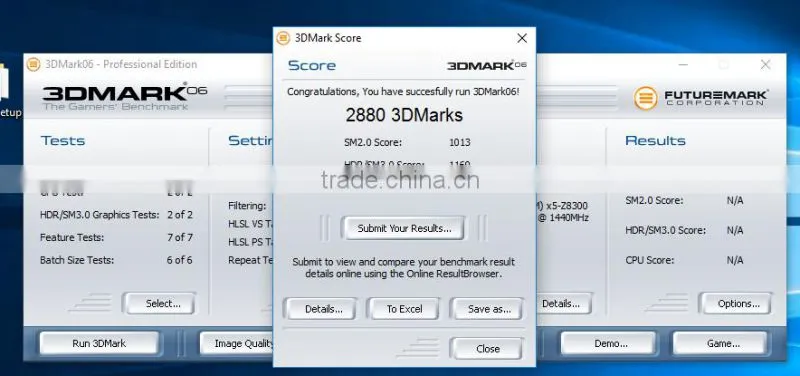Click the Futuremark Corporation logo icon
This screenshot has height=376, width=800.
(645, 98)
